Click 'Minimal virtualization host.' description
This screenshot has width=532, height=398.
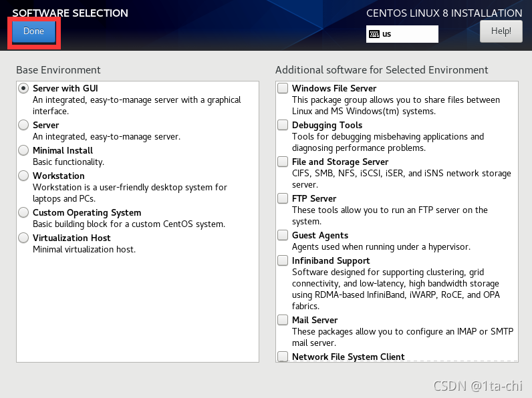(x=84, y=250)
